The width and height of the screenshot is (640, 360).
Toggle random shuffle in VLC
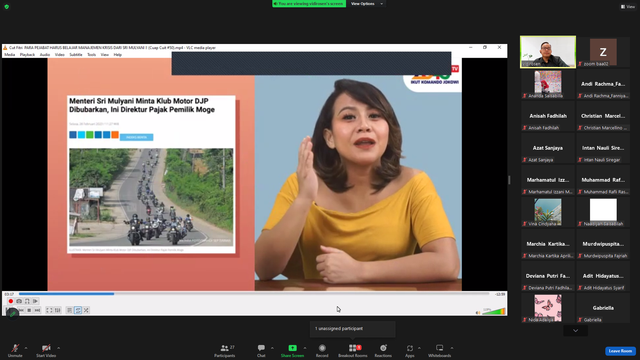pos(86,311)
